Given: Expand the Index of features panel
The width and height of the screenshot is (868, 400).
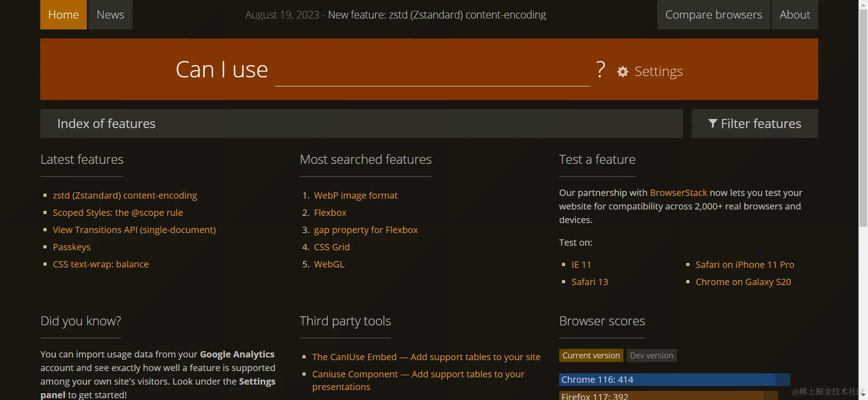Looking at the screenshot, I should (361, 124).
